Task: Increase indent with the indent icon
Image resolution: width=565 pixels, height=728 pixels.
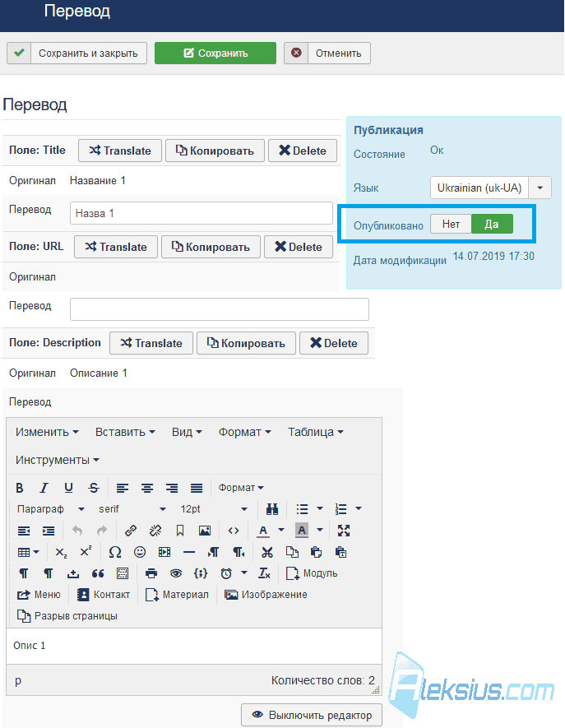Action: 49,531
